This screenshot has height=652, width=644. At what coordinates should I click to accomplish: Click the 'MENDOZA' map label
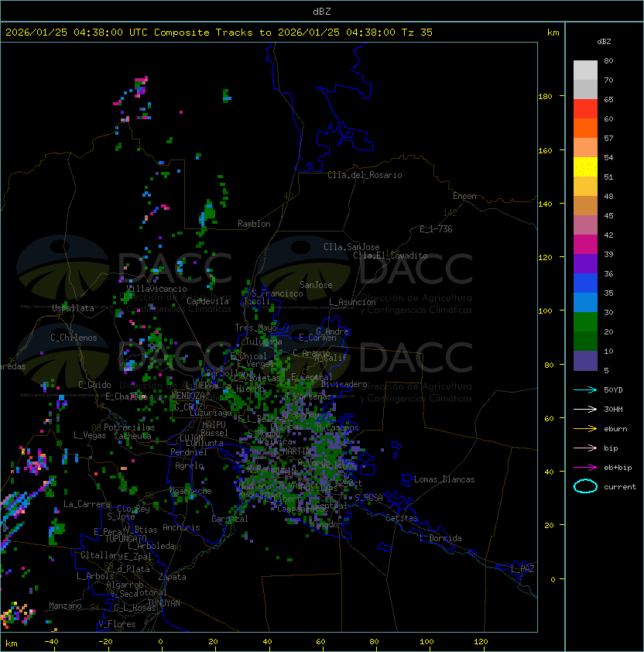tap(188, 396)
